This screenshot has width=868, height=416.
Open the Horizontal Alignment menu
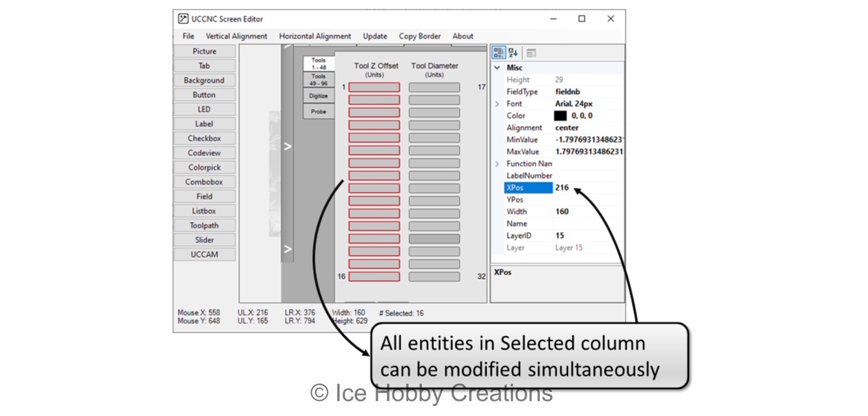tap(315, 36)
